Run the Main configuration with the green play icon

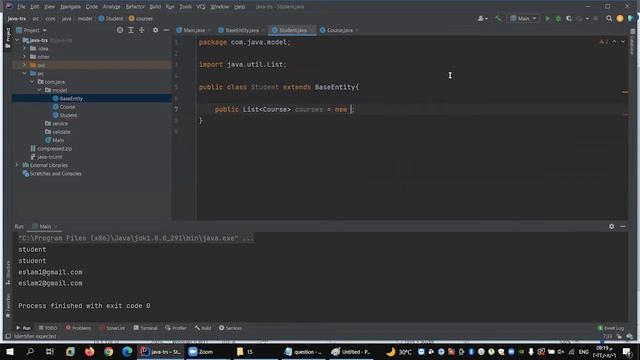tap(548, 19)
